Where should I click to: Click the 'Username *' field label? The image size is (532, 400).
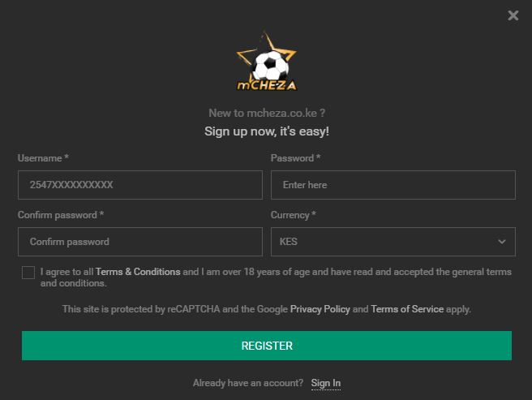click(x=43, y=158)
